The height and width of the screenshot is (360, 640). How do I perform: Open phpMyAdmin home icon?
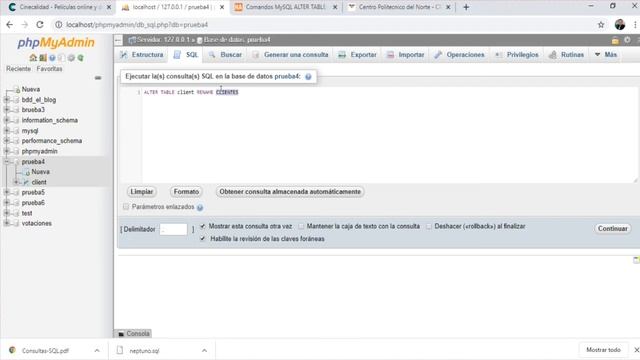point(33,58)
